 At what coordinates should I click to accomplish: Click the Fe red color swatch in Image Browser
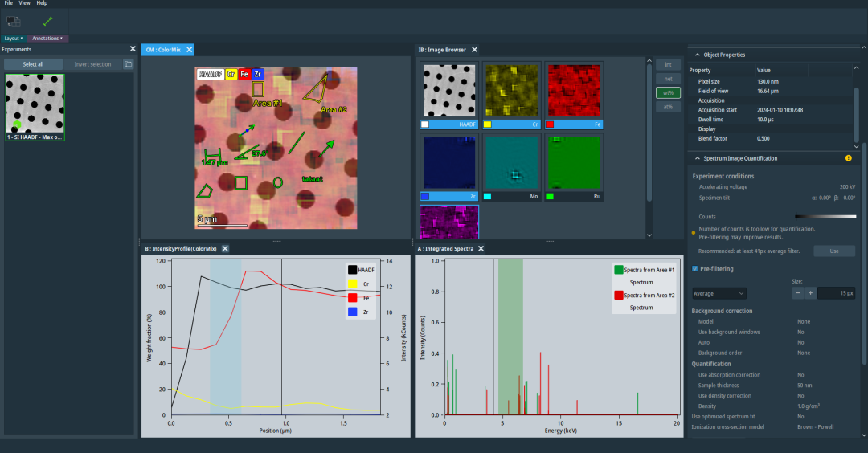coord(550,125)
